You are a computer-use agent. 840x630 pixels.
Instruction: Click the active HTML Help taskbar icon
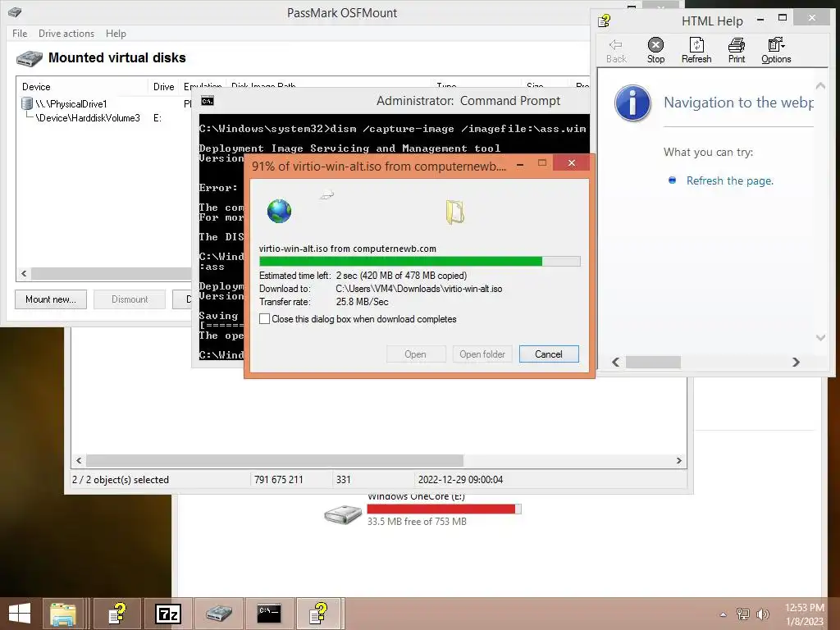(x=318, y=614)
